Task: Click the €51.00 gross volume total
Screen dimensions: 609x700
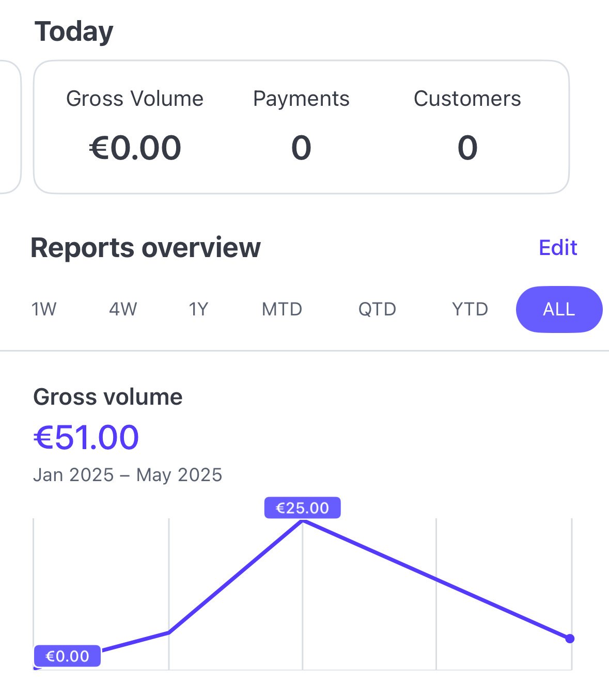Action: (x=86, y=437)
